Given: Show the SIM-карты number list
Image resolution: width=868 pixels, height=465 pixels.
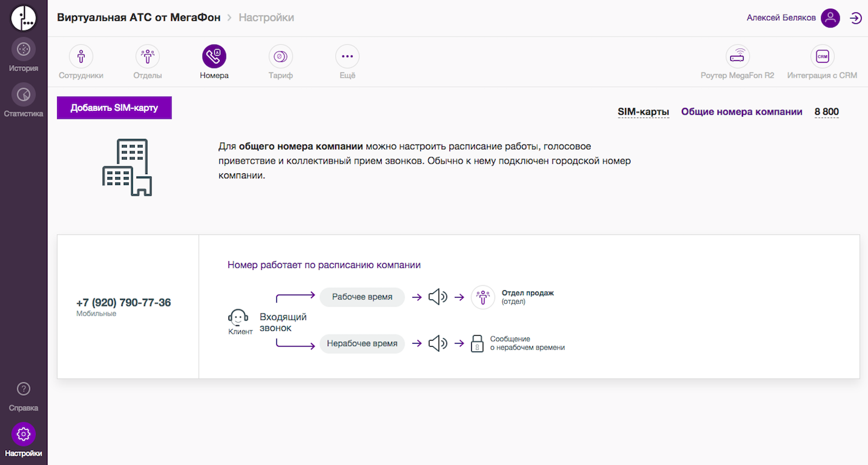Looking at the screenshot, I should click(643, 112).
